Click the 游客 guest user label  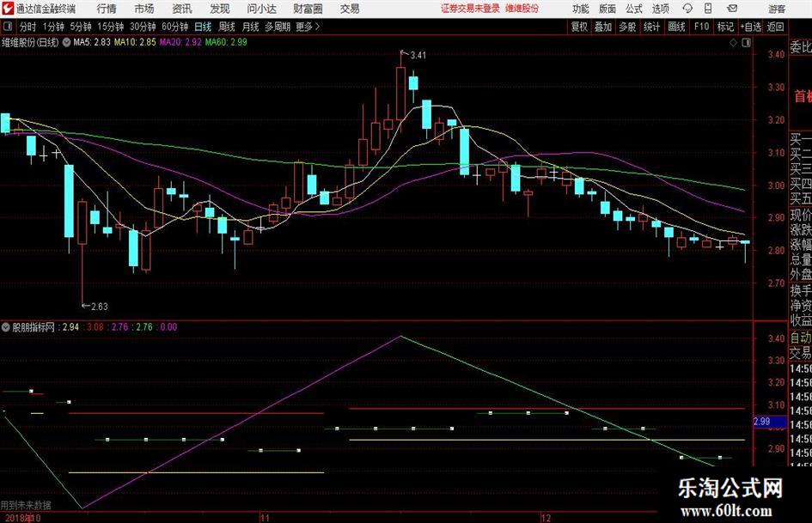pos(777,9)
